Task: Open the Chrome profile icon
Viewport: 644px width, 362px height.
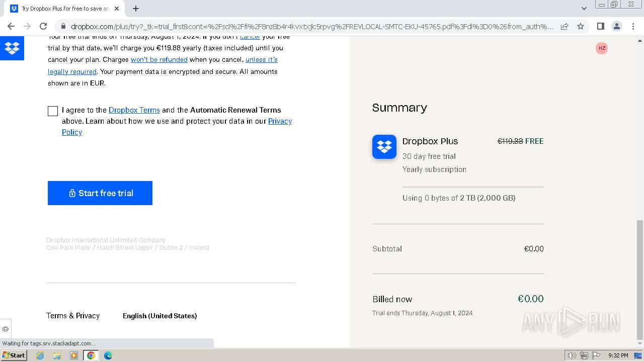Action: (x=617, y=26)
